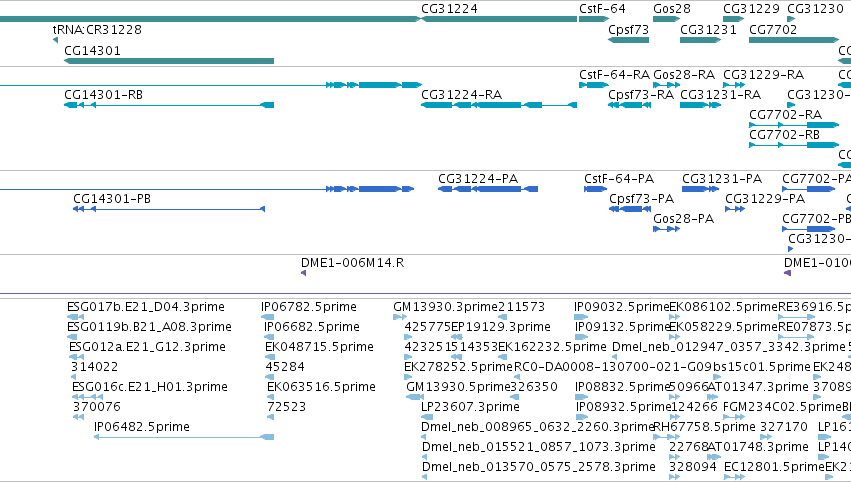Select the Cpsf73-RA transcript label

coord(641,94)
